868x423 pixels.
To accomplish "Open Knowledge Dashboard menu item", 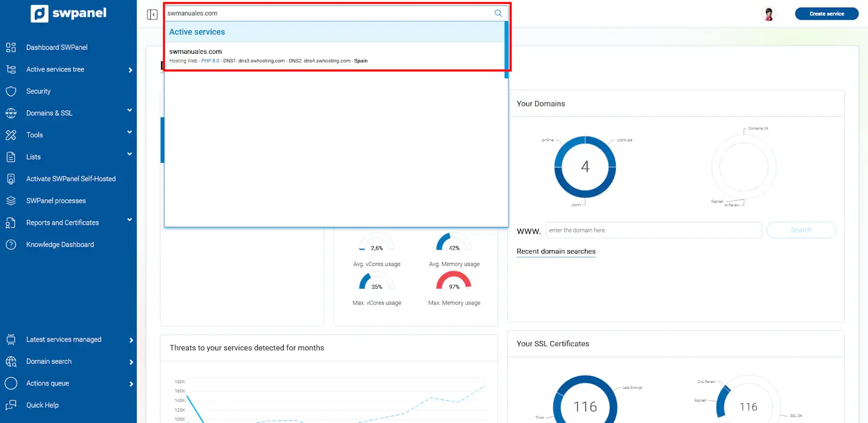I will point(60,244).
